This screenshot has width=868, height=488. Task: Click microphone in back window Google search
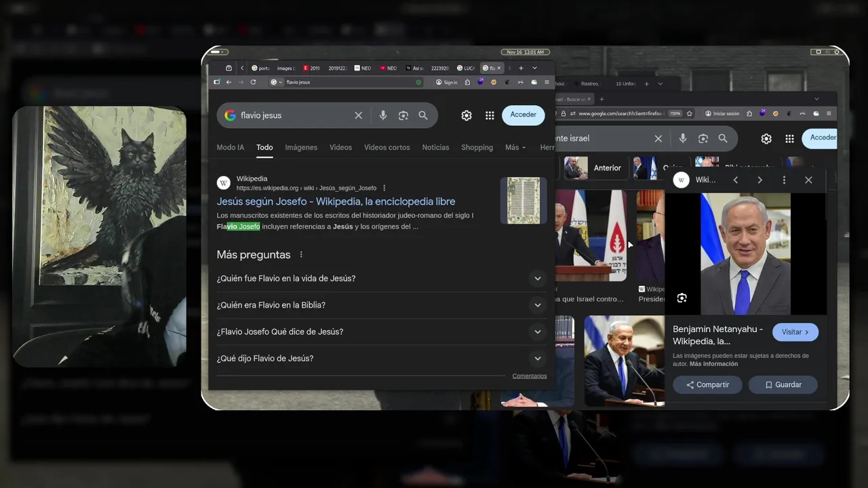coord(683,138)
